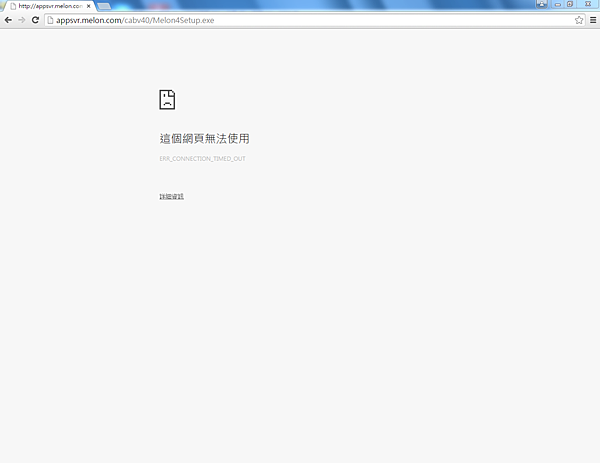Click the page icon in the address bar
The image size is (600, 463).
click(50, 20)
